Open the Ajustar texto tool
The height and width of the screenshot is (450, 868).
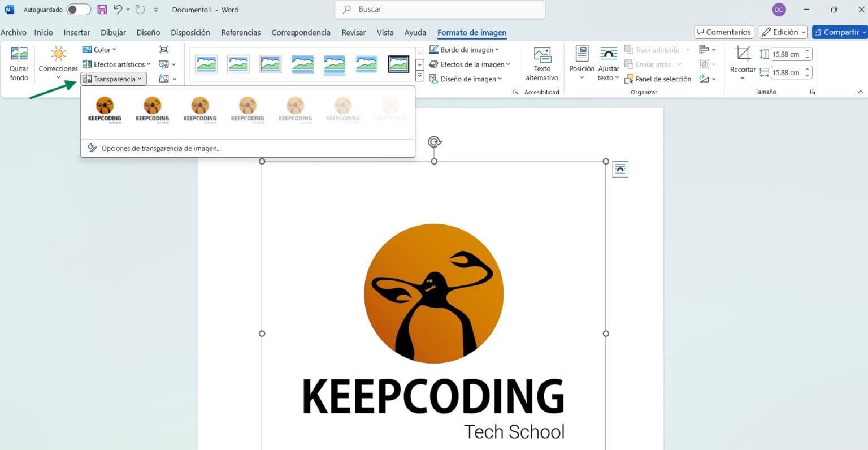point(608,63)
